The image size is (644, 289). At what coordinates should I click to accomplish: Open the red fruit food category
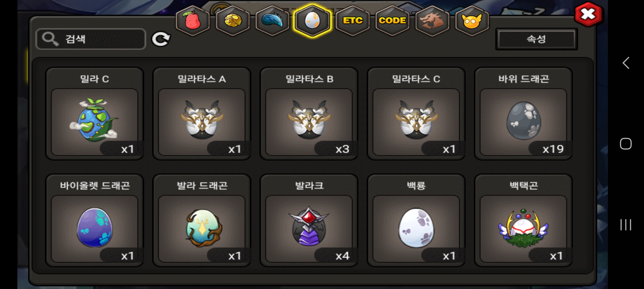coord(193,21)
